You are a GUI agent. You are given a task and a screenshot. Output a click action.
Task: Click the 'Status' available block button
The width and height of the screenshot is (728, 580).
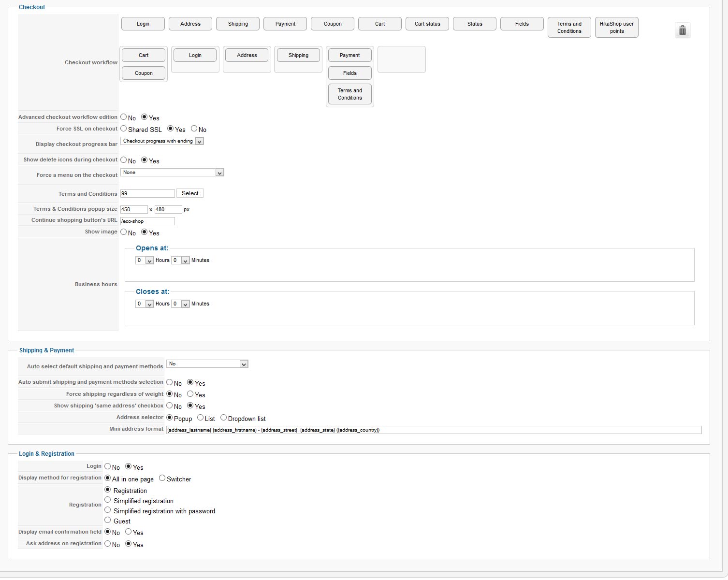(x=475, y=24)
